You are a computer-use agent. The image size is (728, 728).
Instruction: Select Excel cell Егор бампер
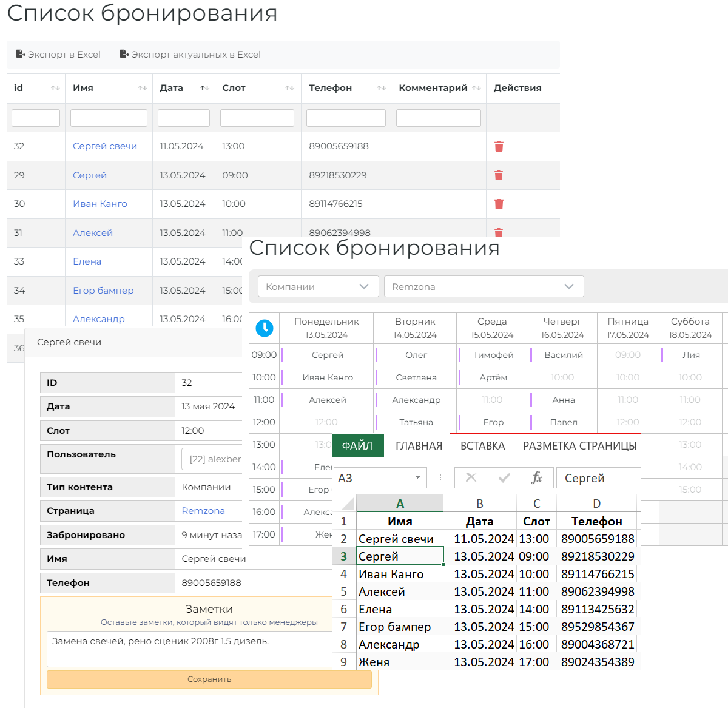400,627
